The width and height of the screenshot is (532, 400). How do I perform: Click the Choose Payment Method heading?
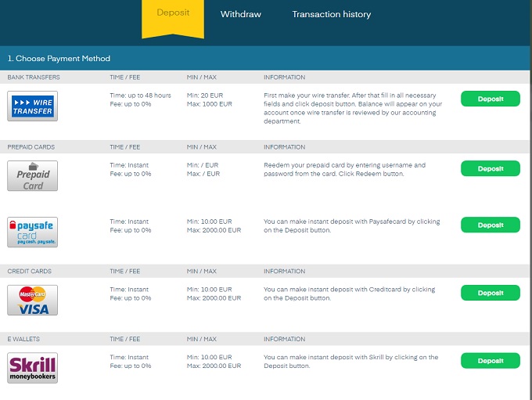[59, 59]
